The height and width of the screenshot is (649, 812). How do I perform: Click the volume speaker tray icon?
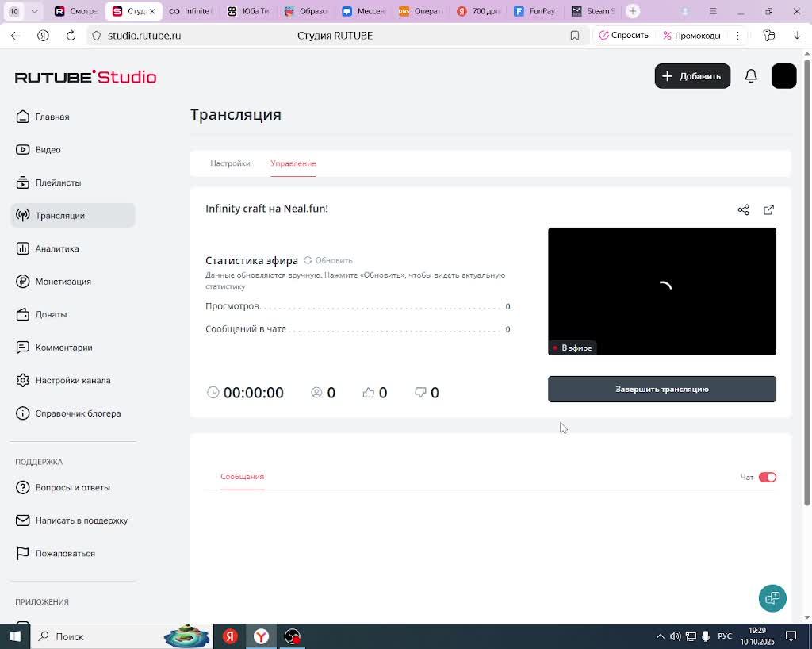(x=676, y=636)
